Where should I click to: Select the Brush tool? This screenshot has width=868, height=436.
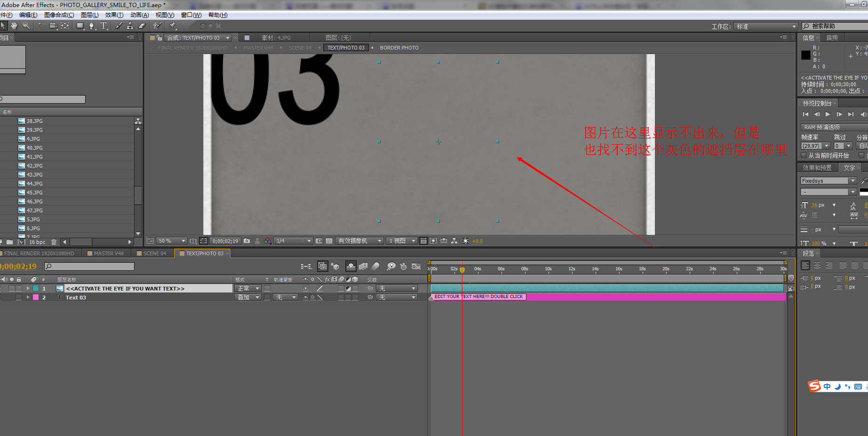(119, 25)
